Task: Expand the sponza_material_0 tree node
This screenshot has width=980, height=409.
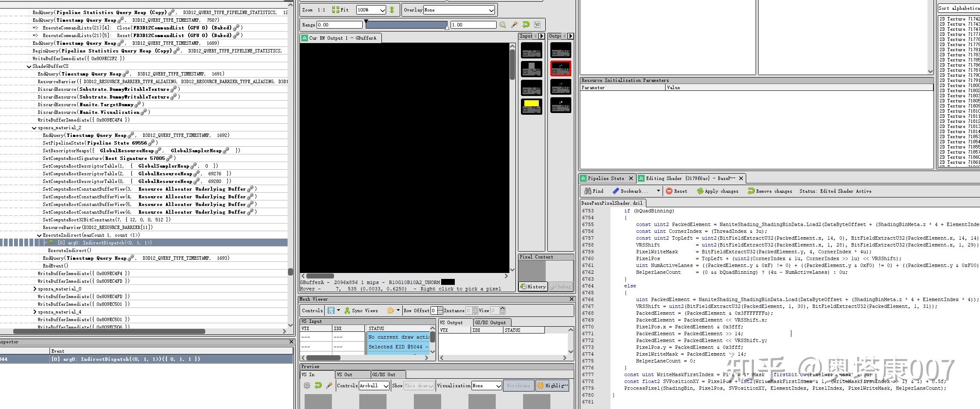Action: 35,288
